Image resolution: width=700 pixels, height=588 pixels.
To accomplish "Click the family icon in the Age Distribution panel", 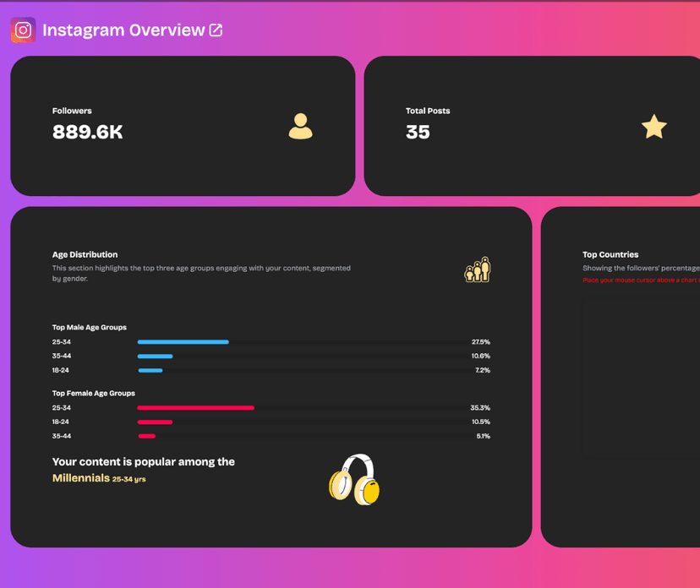I will [477, 269].
